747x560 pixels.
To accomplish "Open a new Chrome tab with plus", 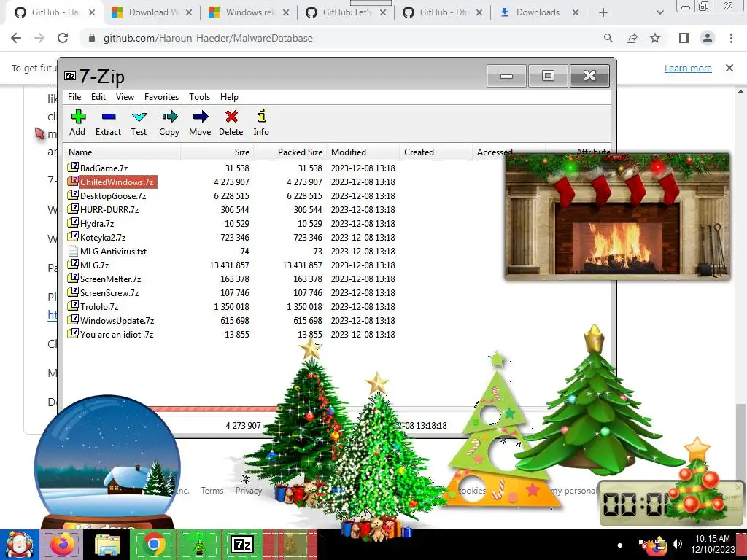I will (603, 12).
